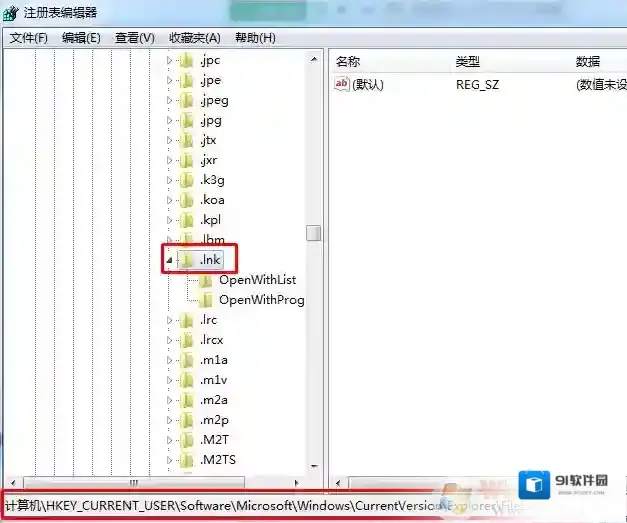Open the 编辑(E) menu
This screenshot has height=523, width=627.
81,38
